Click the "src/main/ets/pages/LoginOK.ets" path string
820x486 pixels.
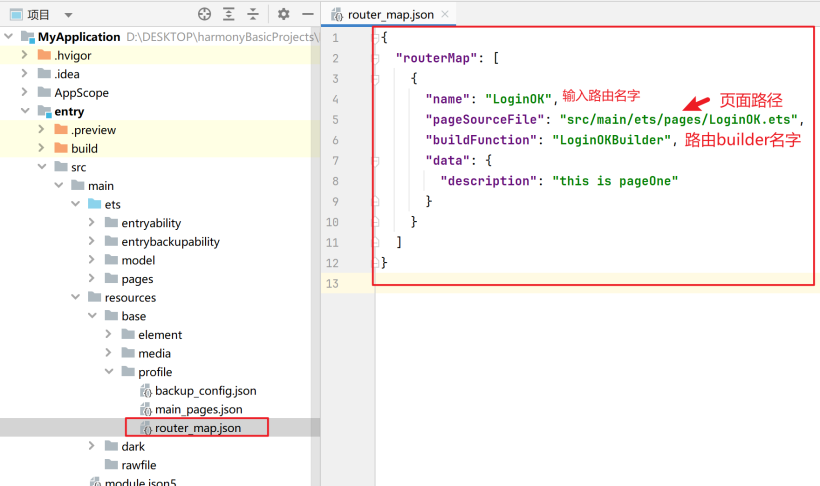(x=678, y=119)
